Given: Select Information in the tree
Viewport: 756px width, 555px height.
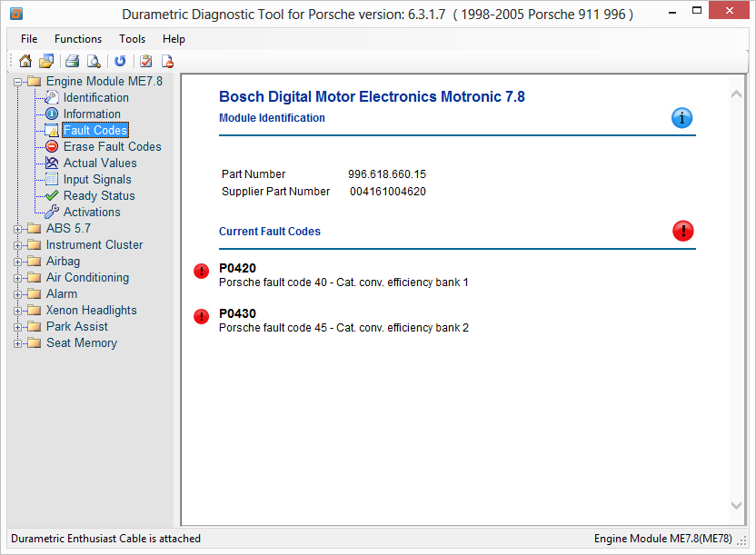Looking at the screenshot, I should 92,114.
